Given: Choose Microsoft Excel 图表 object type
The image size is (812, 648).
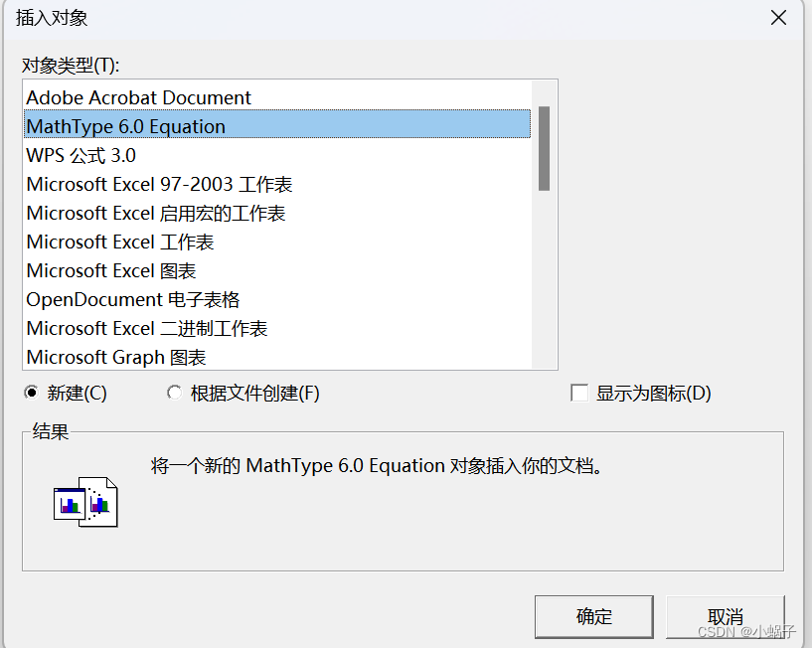Looking at the screenshot, I should coord(277,270).
